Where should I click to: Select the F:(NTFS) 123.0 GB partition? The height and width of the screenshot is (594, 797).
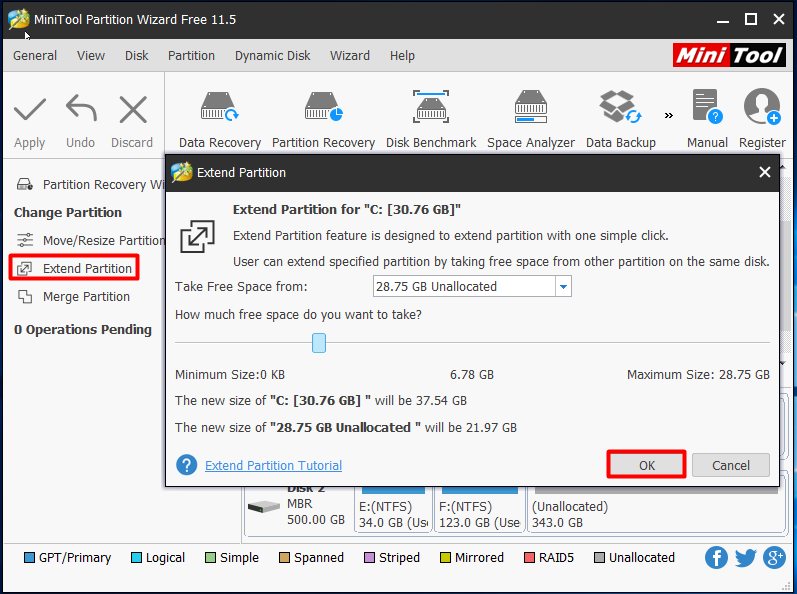(479, 508)
